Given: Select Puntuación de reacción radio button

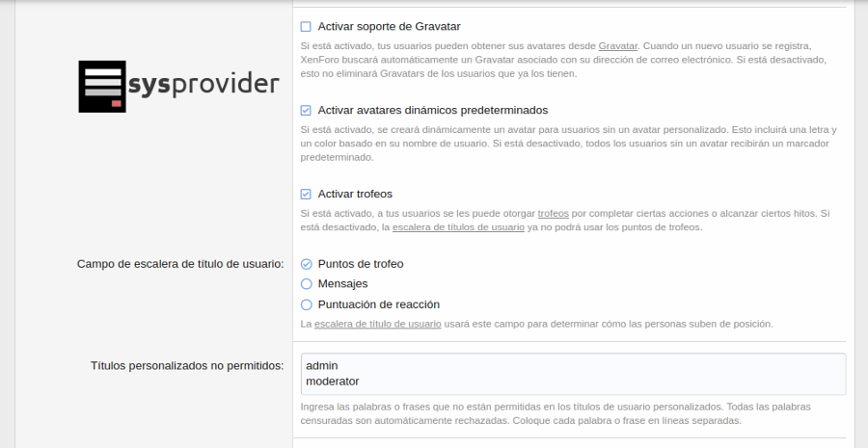Looking at the screenshot, I should click(307, 304).
